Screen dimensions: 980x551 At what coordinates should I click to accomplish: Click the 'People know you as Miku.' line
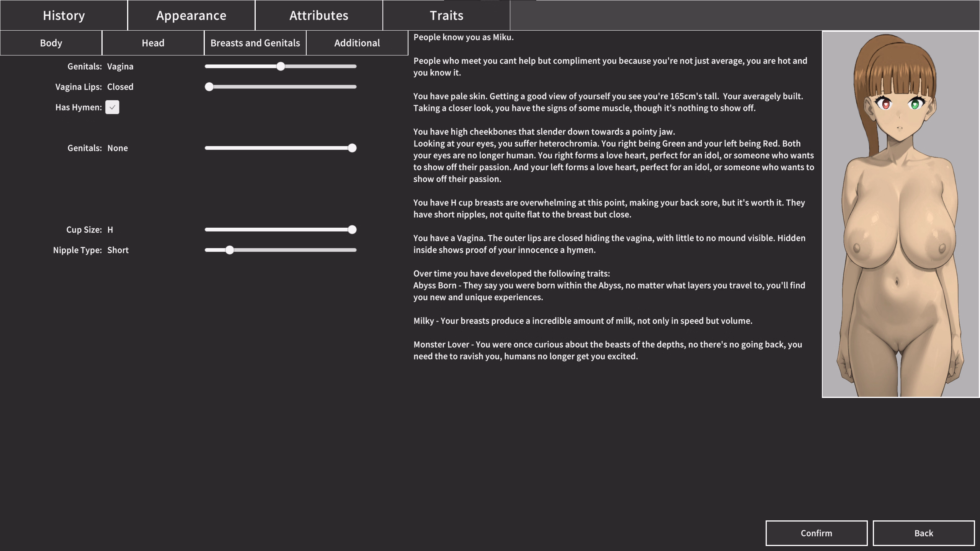click(463, 37)
